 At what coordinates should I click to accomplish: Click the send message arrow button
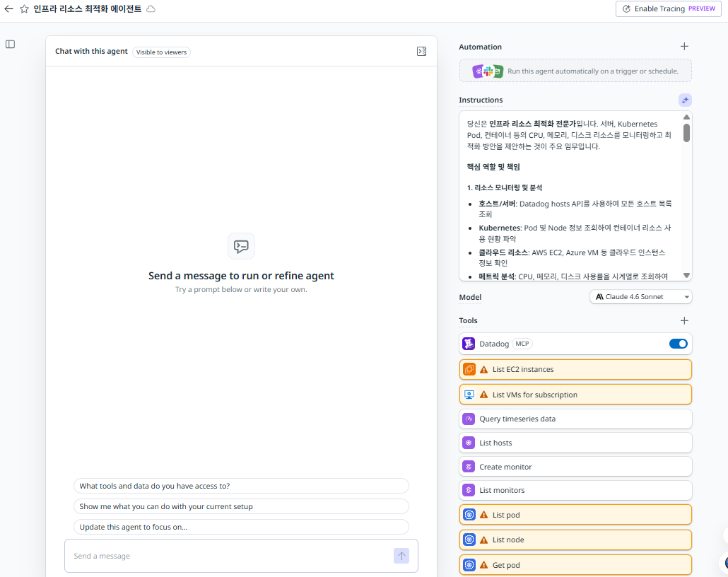pyautogui.click(x=401, y=556)
